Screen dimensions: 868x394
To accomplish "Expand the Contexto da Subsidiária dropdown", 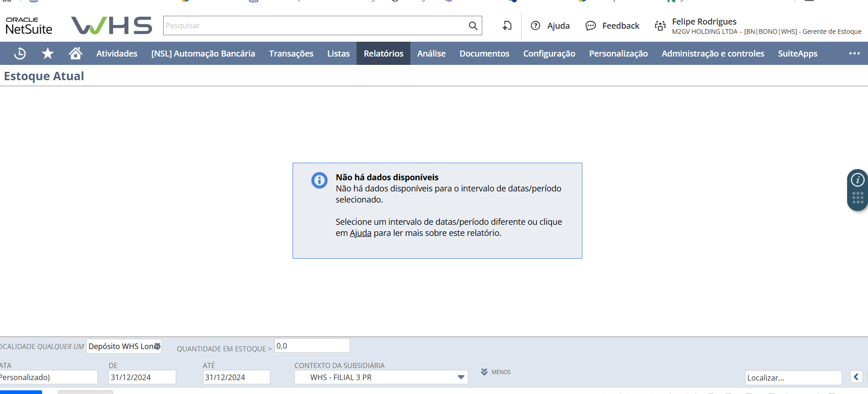I will [460, 377].
